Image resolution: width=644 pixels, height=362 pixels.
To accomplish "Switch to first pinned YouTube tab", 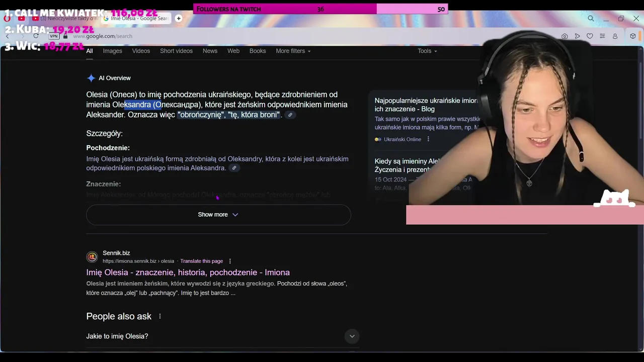I will click(21, 18).
